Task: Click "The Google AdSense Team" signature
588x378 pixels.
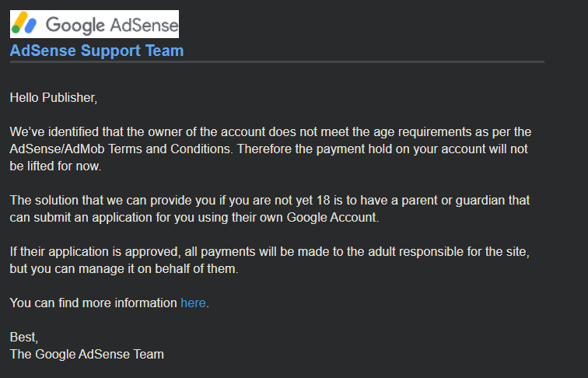Action: 87,355
